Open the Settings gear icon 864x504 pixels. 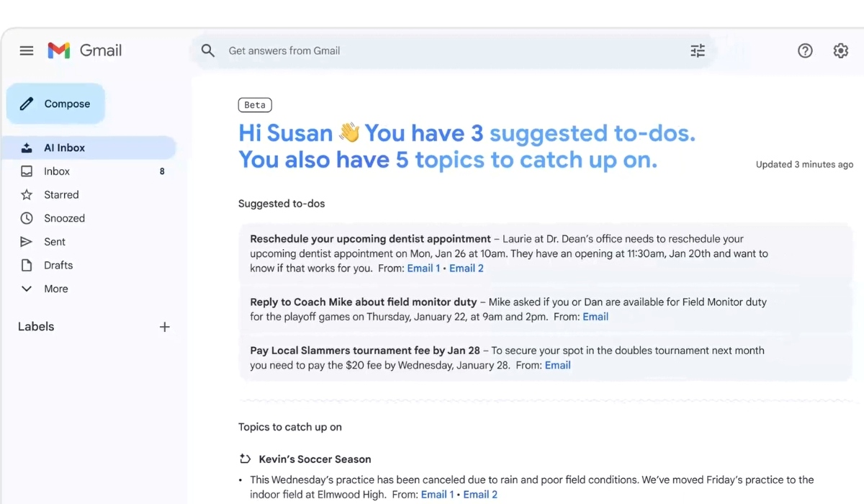pos(840,50)
